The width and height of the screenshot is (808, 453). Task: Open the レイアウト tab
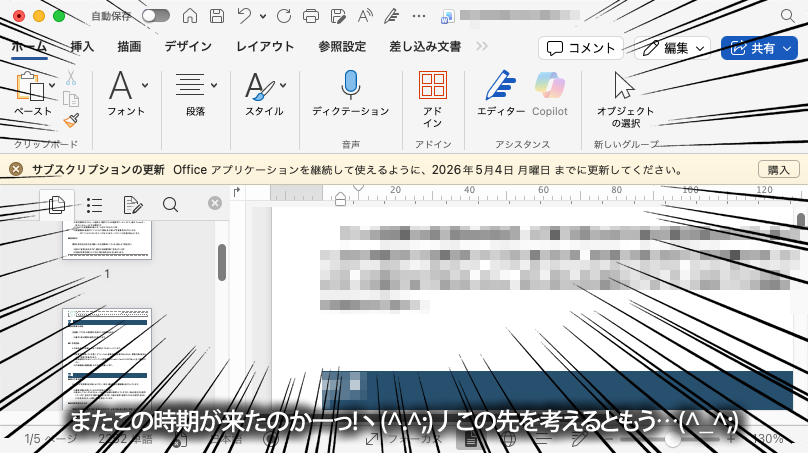265,47
